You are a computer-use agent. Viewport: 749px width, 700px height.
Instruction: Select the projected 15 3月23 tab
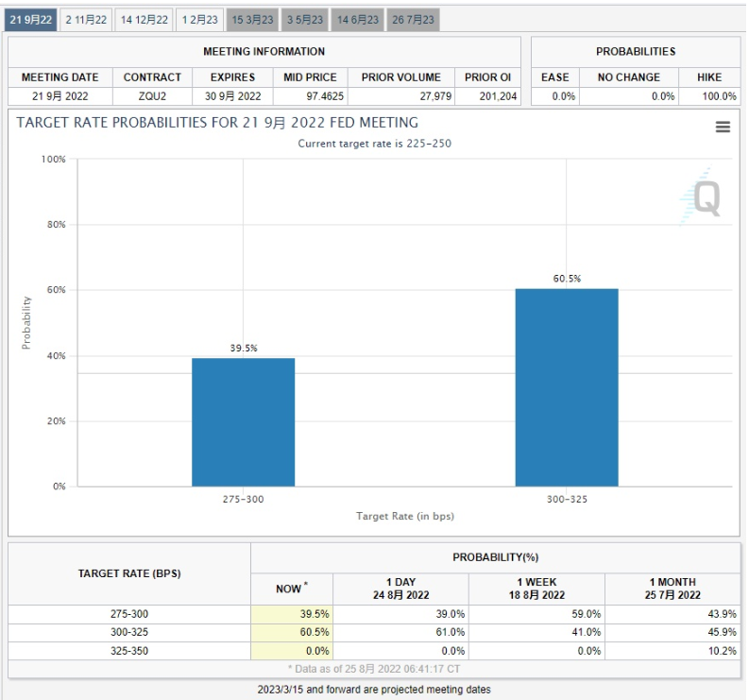pyautogui.click(x=253, y=20)
